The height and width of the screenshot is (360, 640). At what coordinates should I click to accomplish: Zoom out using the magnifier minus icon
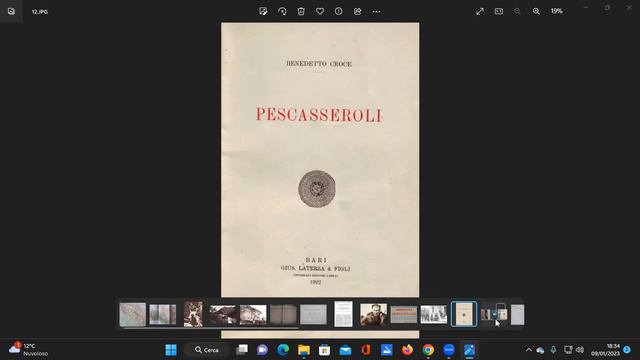[x=518, y=11]
